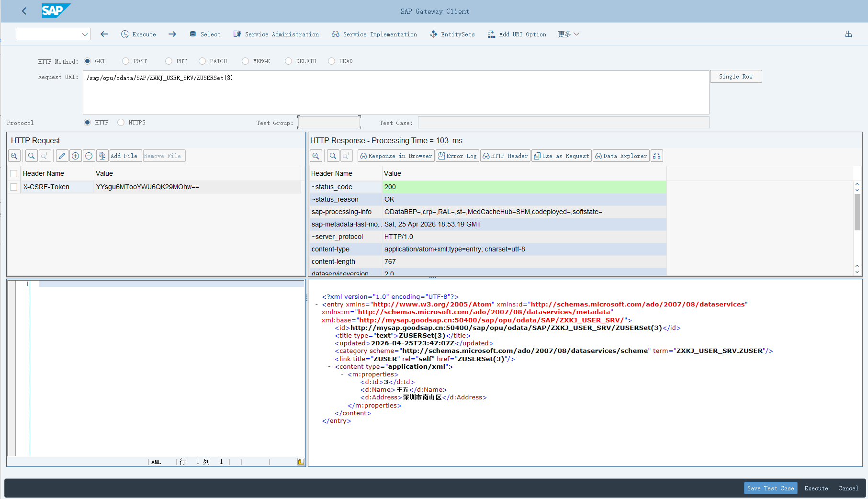Click the back chevron beside the SAP logo
868x499 pixels.
pyautogui.click(x=24, y=11)
